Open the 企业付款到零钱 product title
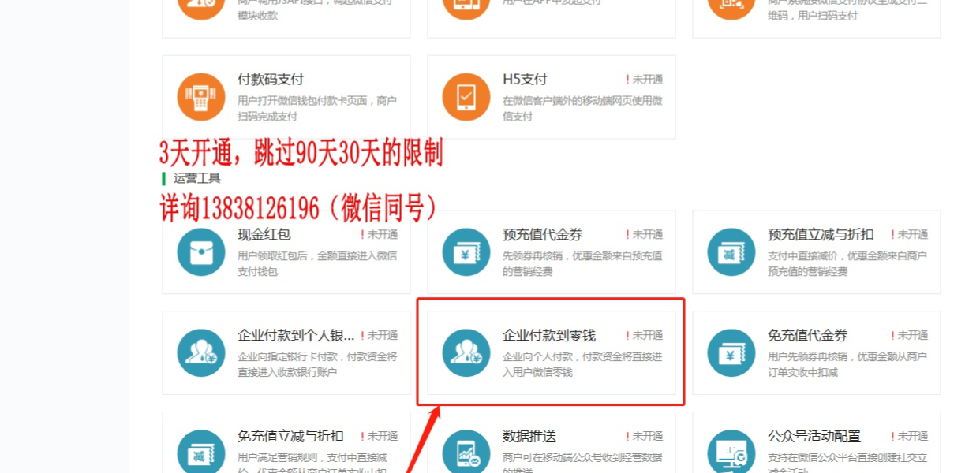This screenshot has height=473, width=980. coord(549,336)
